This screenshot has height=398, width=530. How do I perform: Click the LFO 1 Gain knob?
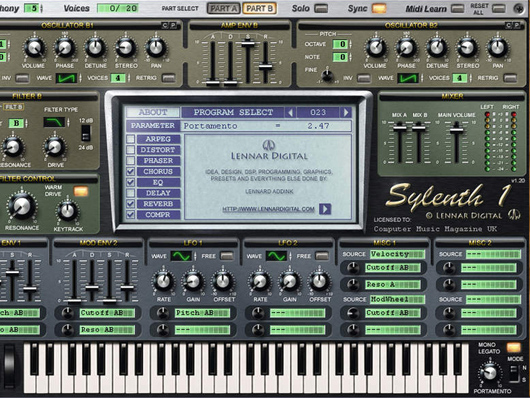click(x=193, y=281)
